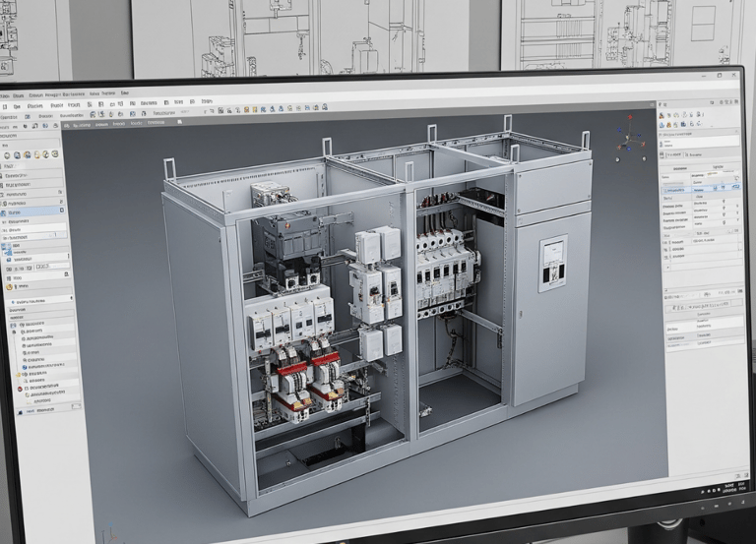The height and width of the screenshot is (544, 756).
Task: Click the 3D view orientation triad
Action: point(631,139)
